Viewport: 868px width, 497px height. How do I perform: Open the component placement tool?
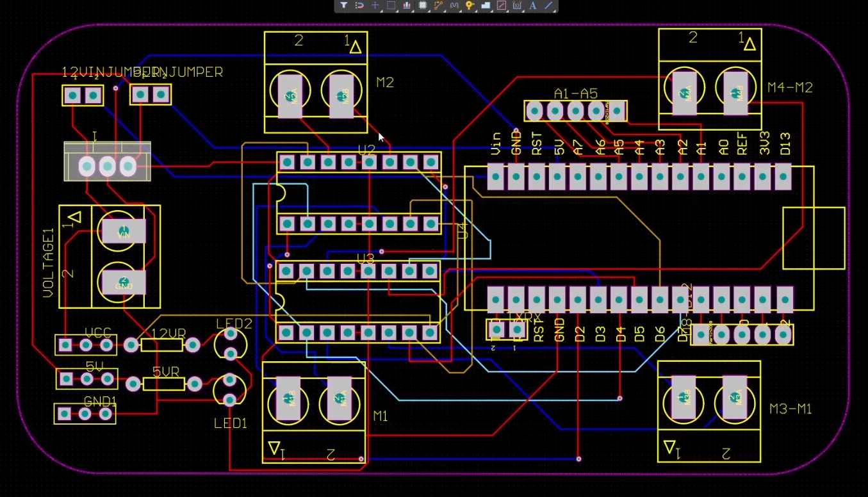[422, 5]
